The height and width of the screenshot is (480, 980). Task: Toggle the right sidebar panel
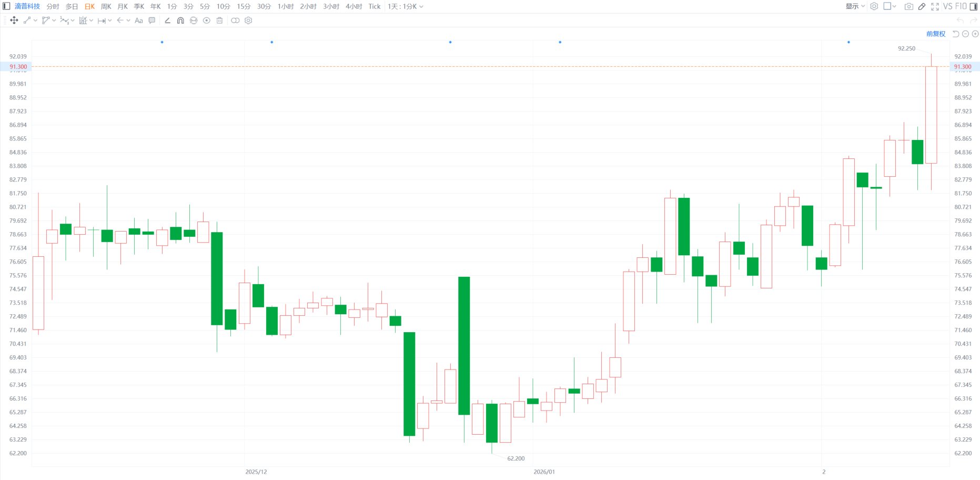974,6
